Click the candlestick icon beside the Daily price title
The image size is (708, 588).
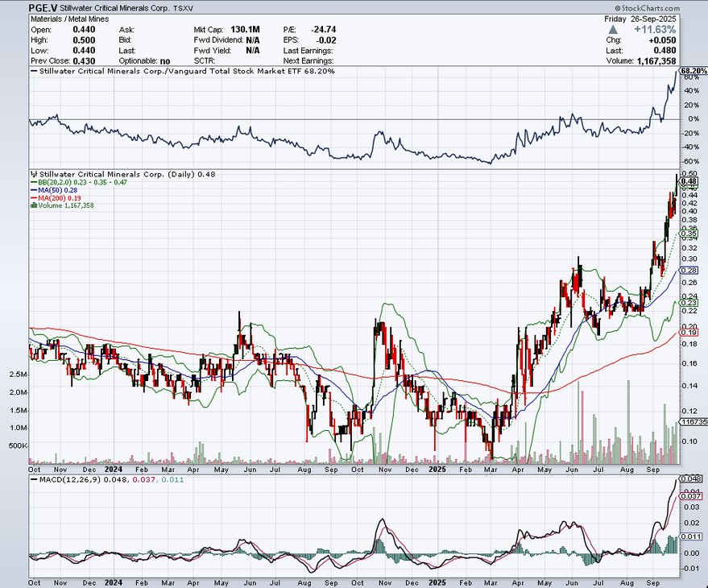34,174
